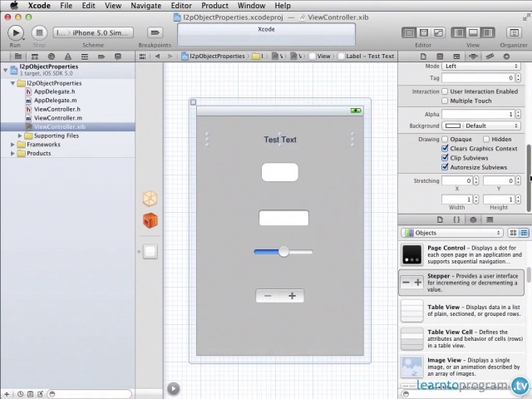Select the Version editor icon
Viewport: 532px width, 399px height.
pyautogui.click(x=438, y=33)
